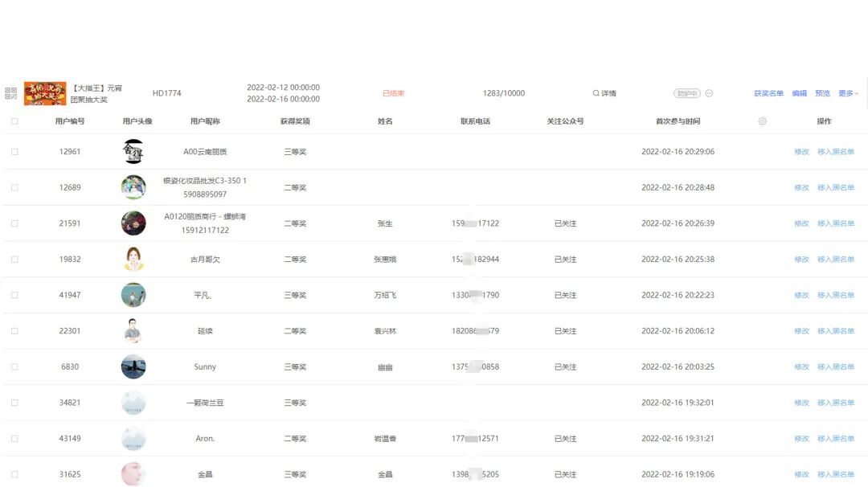868x487 pixels.
Task: Click the magnifier 详情 details link
Action: (604, 93)
